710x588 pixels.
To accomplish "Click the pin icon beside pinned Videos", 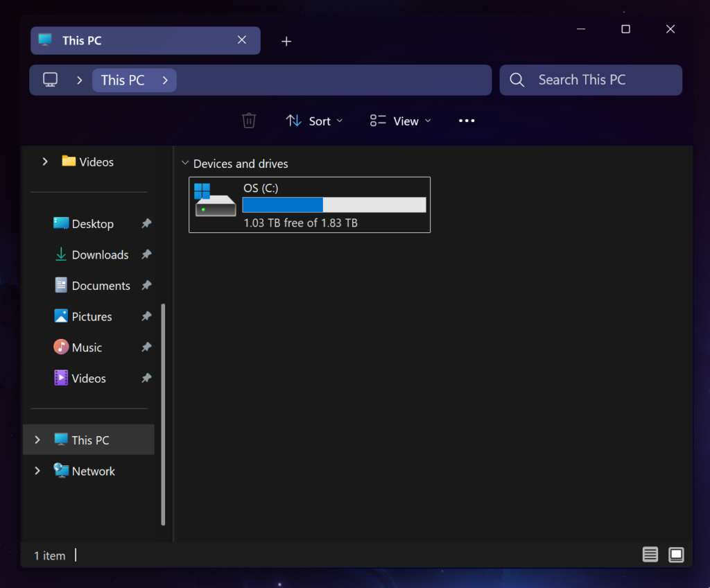I will click(146, 378).
